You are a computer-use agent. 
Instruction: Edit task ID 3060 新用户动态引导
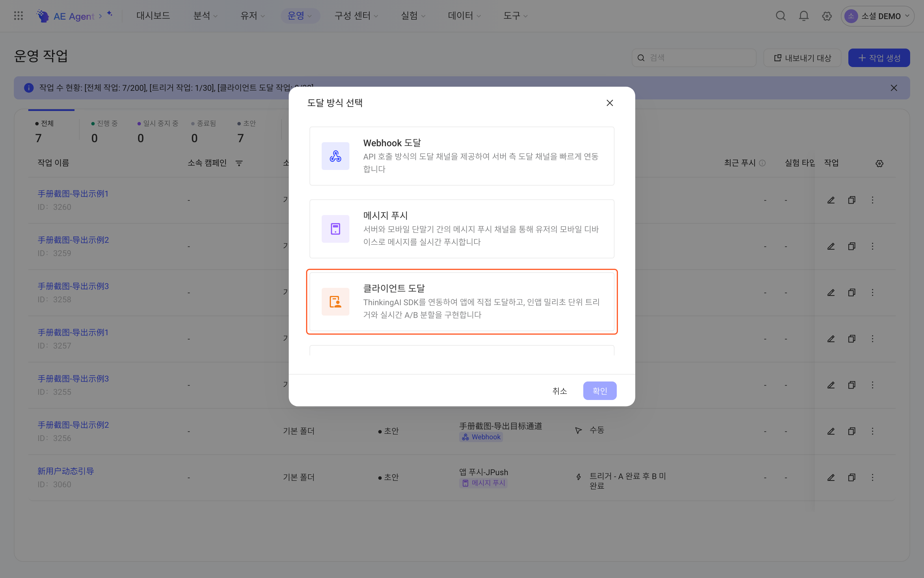[831, 477]
